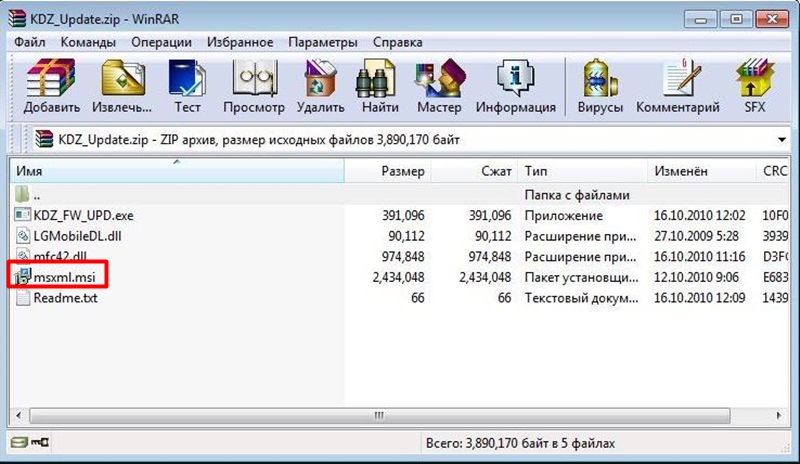Click the Добавить (Add) toolbar icon
This screenshot has width=800, height=464.
[51, 77]
